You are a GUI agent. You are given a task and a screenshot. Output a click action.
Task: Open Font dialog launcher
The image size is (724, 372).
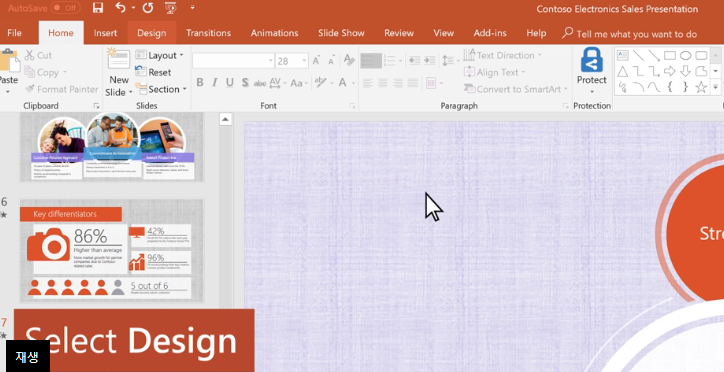[352, 106]
